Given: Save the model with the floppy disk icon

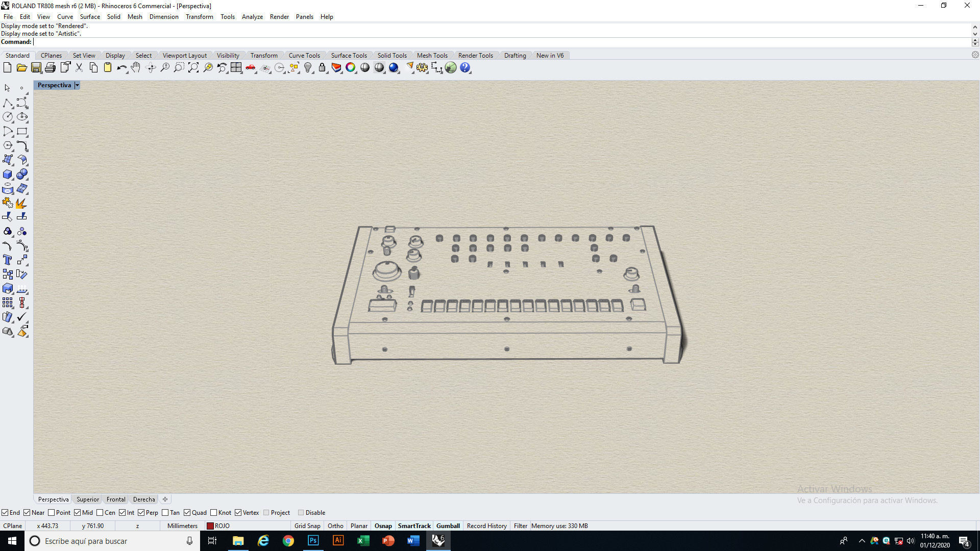Looking at the screenshot, I should click(x=36, y=67).
